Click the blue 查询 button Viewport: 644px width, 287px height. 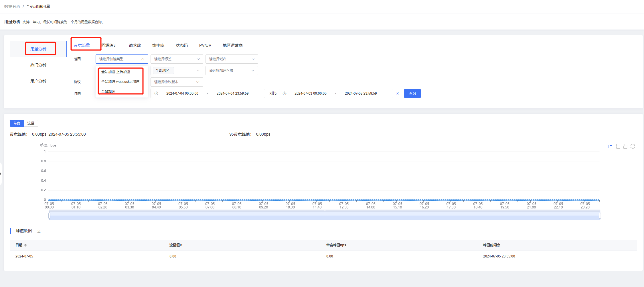[x=412, y=93]
